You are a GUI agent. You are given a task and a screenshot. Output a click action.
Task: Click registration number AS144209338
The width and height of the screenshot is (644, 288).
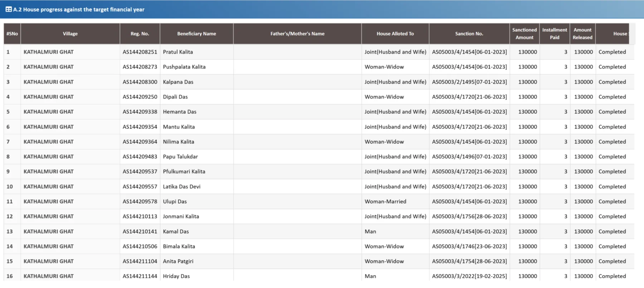pos(140,112)
